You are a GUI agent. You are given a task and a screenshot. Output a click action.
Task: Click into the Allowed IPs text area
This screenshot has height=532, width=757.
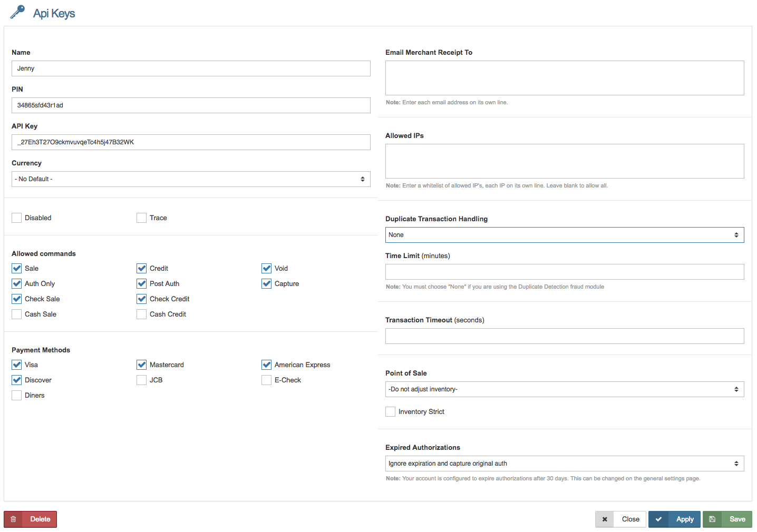564,161
